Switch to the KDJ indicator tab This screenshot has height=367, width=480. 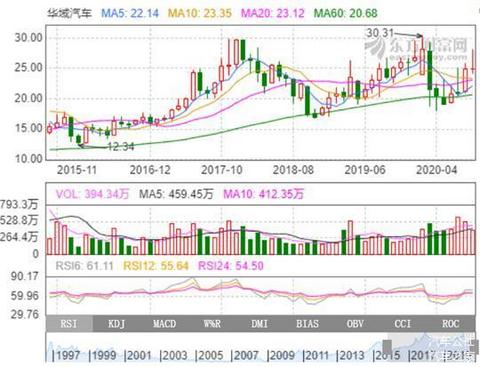click(117, 323)
